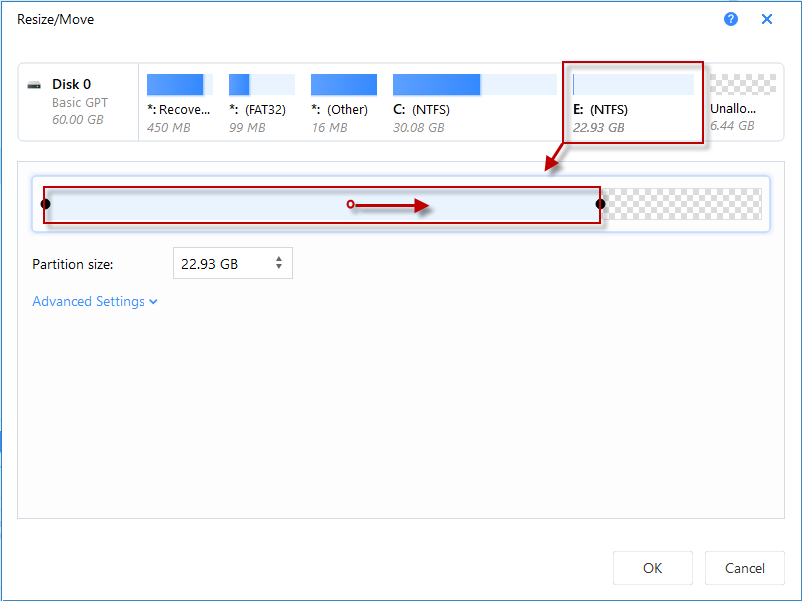The width and height of the screenshot is (802, 601).
Task: Expand the Advanced Settings section
Action: tap(95, 301)
